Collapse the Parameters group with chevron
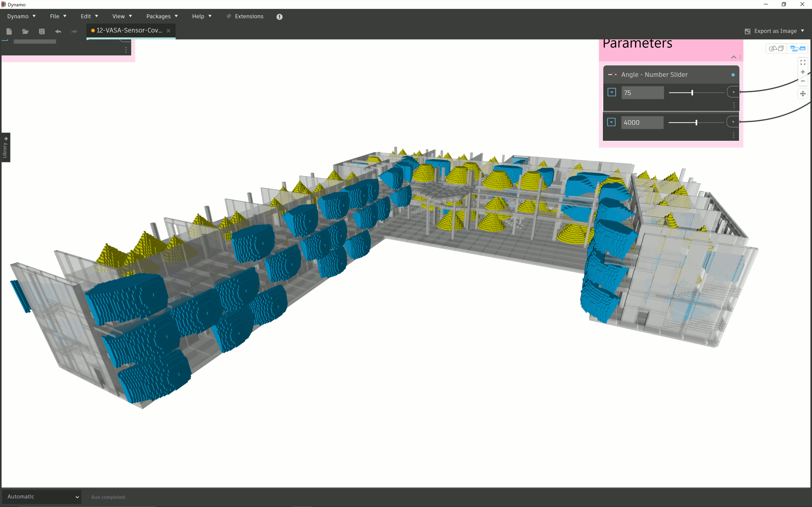 [x=733, y=57]
